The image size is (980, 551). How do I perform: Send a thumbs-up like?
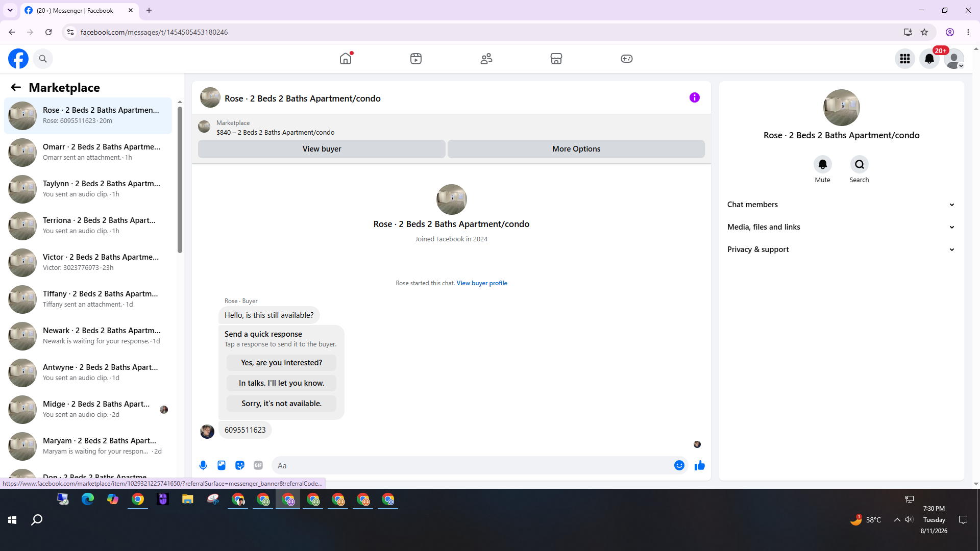[x=700, y=465]
